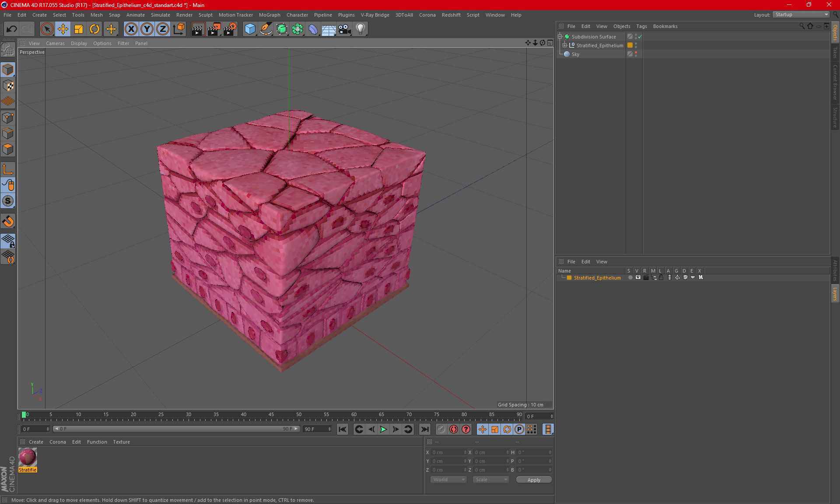
Task: Open the deformer Bend icon
Action: (313, 29)
